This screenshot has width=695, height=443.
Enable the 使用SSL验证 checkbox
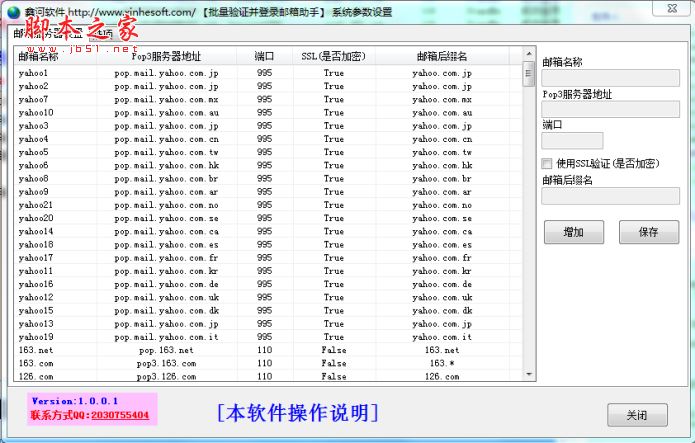point(547,163)
